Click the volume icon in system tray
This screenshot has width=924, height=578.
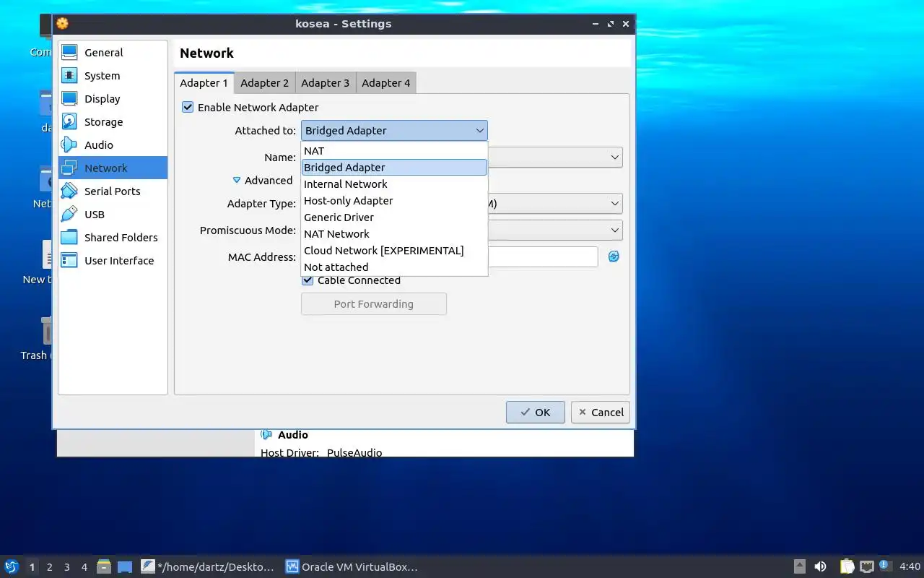(820, 566)
